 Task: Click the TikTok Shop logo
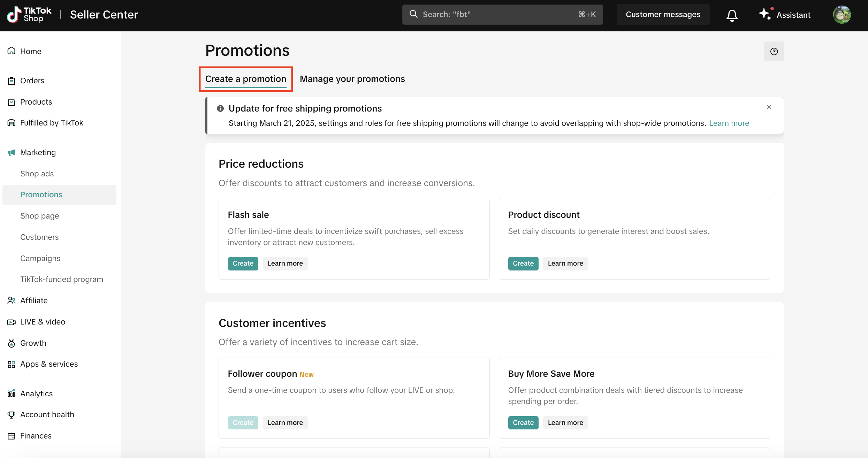pyautogui.click(x=29, y=15)
